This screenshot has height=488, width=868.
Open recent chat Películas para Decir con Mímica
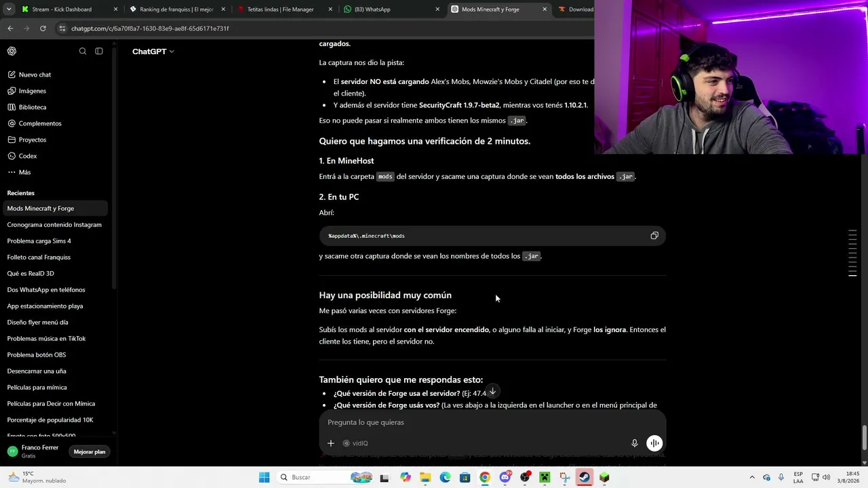[56, 403]
